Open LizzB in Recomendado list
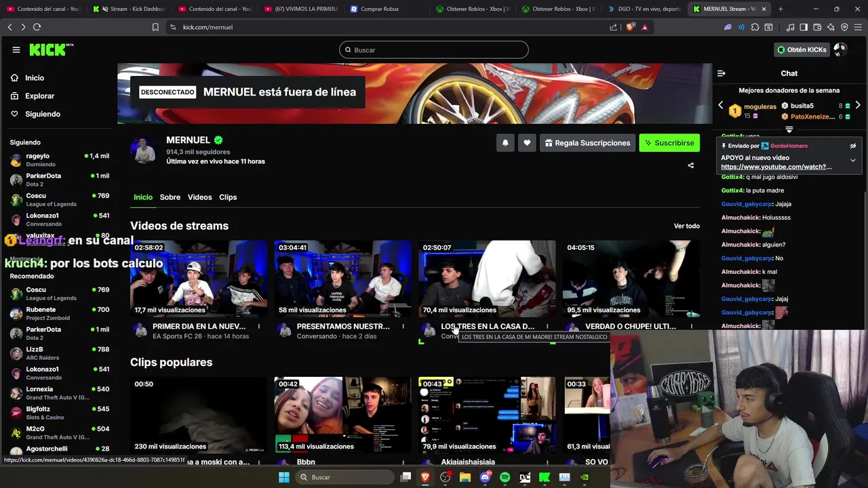868x488 pixels. [x=59, y=353]
